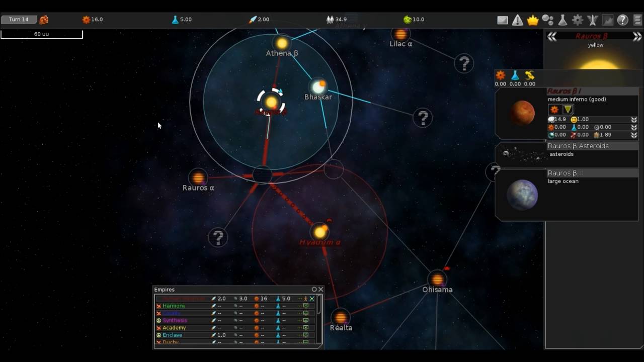Toggle peace status icon beside Synthesis

[x=158, y=320]
